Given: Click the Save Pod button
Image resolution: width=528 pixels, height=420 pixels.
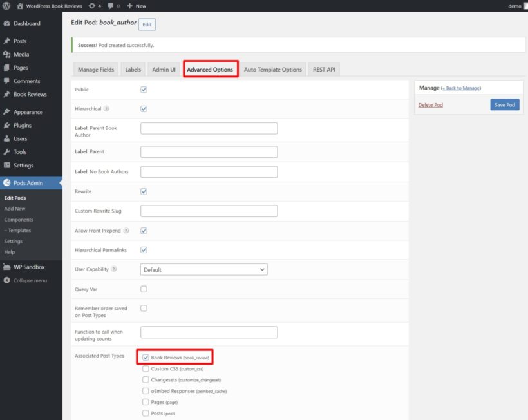Looking at the screenshot, I should coord(504,105).
